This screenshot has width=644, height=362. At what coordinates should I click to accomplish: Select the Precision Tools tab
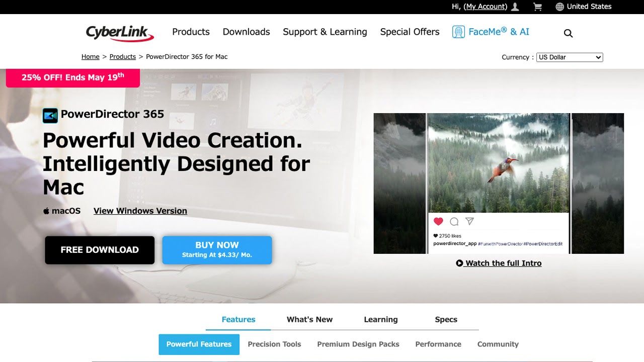[x=274, y=344]
